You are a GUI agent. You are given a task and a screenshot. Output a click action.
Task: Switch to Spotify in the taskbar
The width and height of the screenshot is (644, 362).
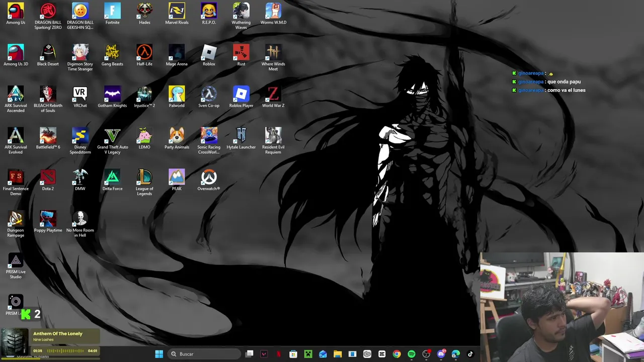click(412, 354)
